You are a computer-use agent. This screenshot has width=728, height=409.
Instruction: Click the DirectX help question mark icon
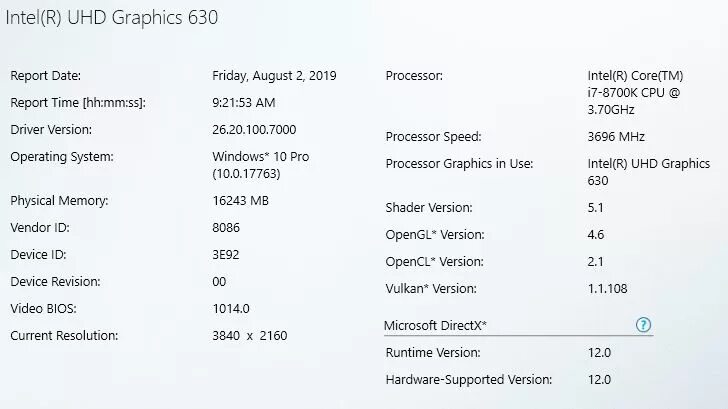tap(643, 325)
